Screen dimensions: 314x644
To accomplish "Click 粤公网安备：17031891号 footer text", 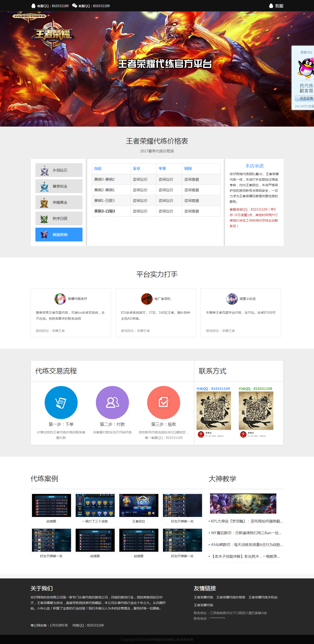I will click(49, 625).
